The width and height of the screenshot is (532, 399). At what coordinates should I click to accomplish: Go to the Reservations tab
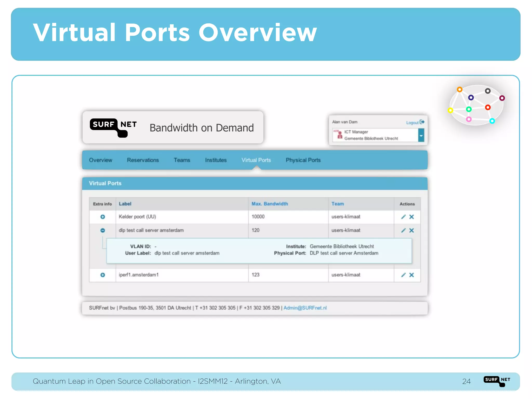tap(143, 160)
